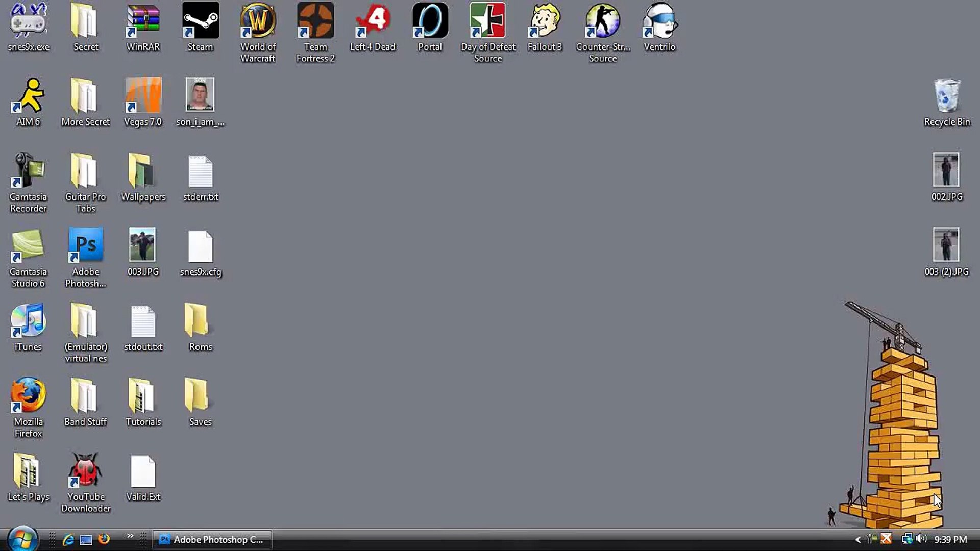Expand hidden Quick Launch items chevron
980x551 pixels.
(x=130, y=535)
